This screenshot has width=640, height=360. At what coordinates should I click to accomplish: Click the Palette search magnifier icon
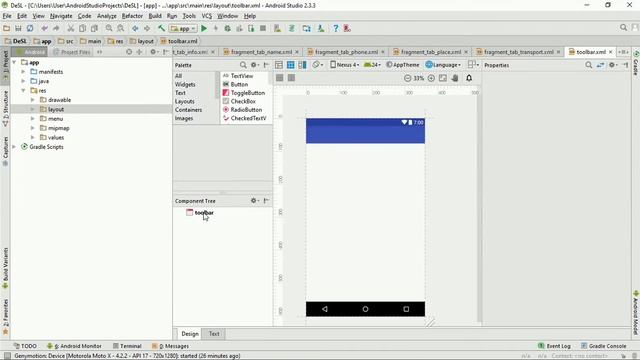243,65
